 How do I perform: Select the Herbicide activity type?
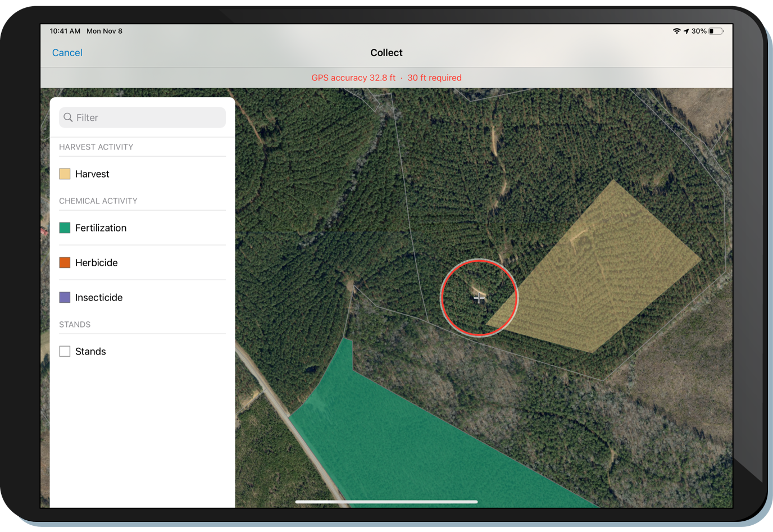click(x=142, y=263)
